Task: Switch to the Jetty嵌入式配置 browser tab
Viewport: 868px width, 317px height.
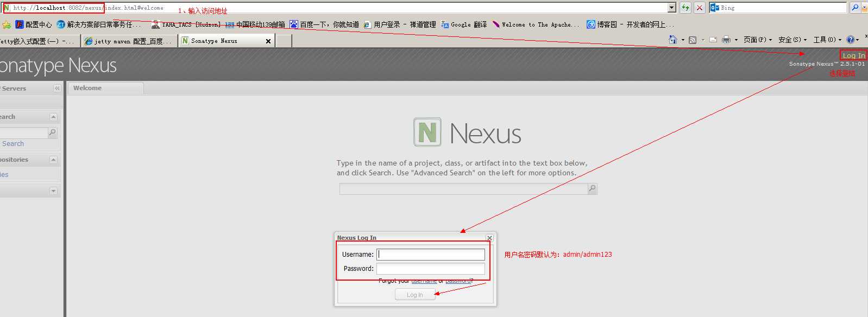Action: [x=39, y=41]
